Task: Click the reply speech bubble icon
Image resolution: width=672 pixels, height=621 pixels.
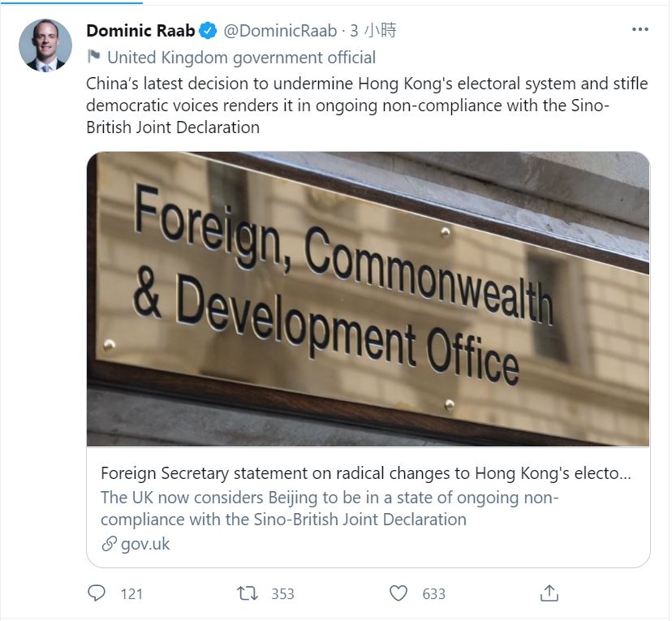Action: click(x=97, y=593)
